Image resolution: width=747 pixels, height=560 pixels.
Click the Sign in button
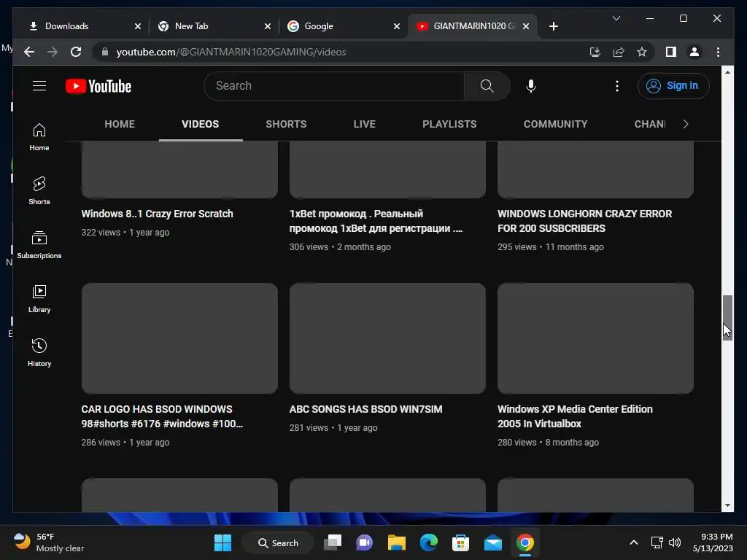[673, 86]
